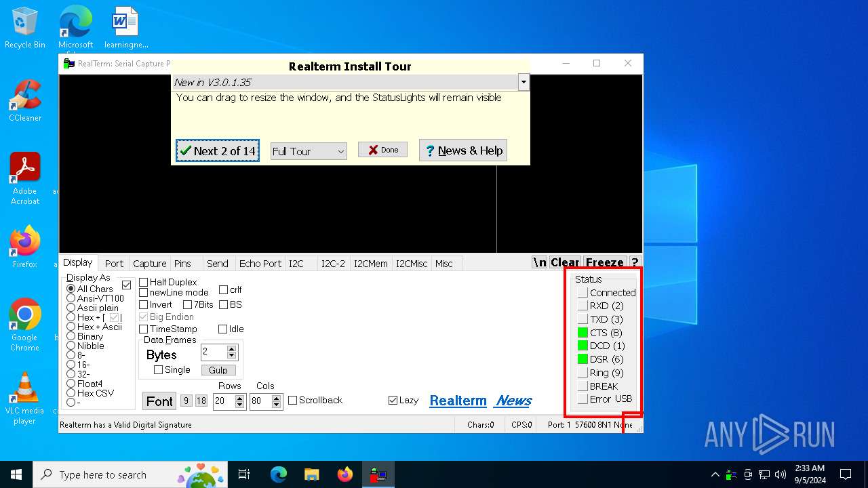This screenshot has width=868, height=488.
Task: Open the I2CMisc tab
Action: click(x=412, y=263)
